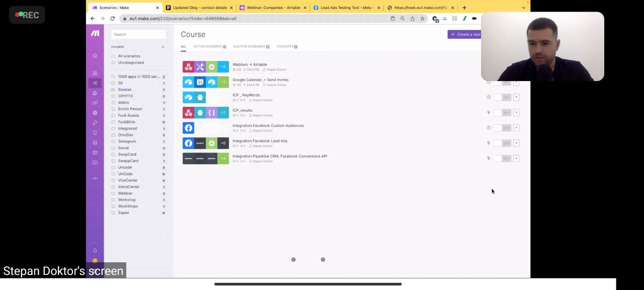Image resolution: width=644 pixels, height=290 pixels.
Task: Switch to Inactive Scenarios tab
Action: pyautogui.click(x=249, y=46)
